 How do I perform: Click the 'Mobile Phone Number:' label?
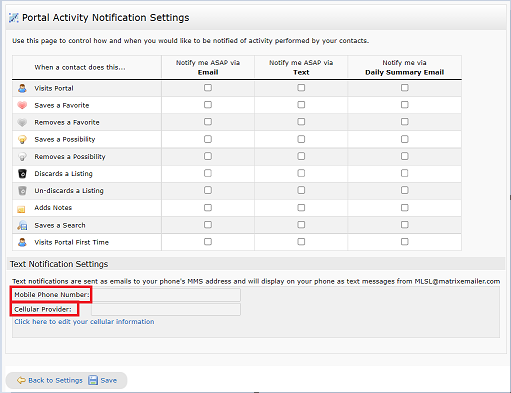52,295
